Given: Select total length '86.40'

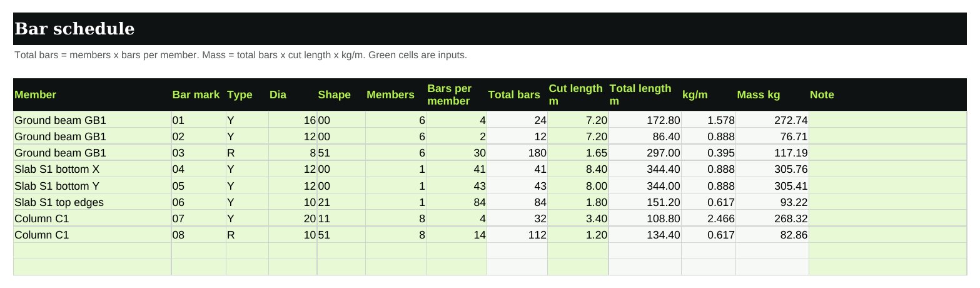Looking at the screenshot, I should [x=645, y=136].
